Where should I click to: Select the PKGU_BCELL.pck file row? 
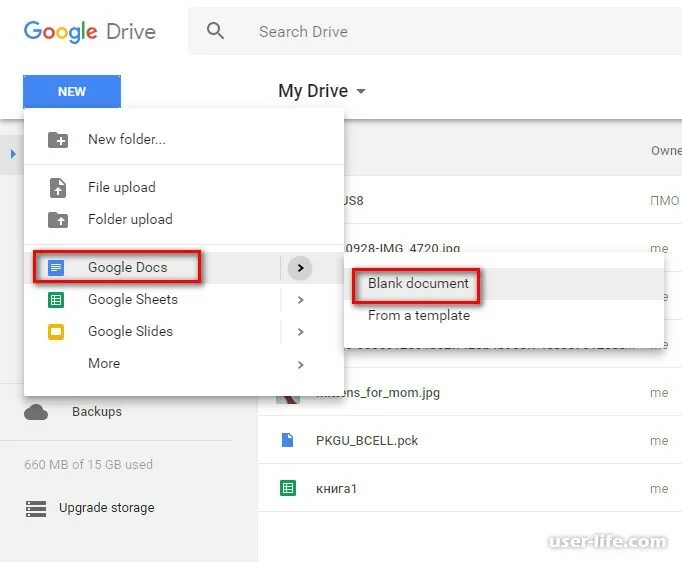(x=470, y=440)
